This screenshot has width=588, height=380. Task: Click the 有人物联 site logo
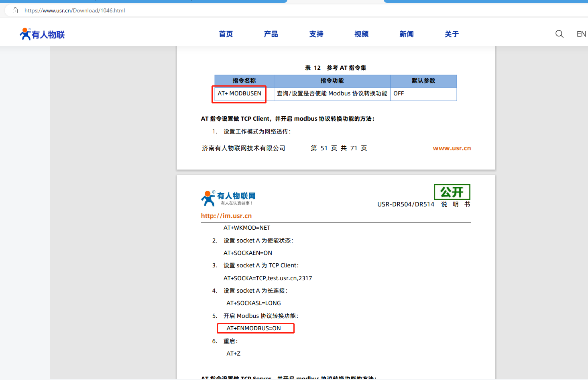(x=42, y=34)
